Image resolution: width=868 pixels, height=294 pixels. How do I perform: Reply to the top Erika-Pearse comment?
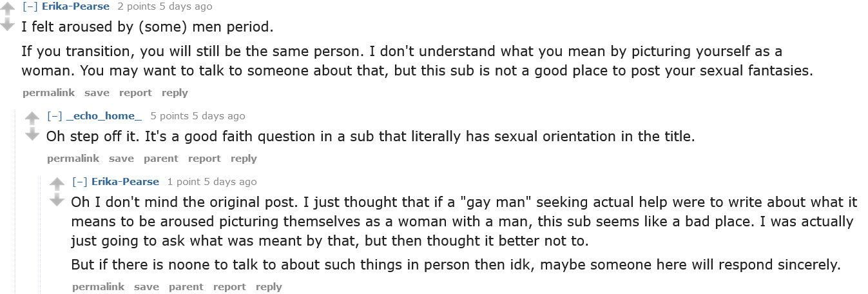pyautogui.click(x=175, y=93)
